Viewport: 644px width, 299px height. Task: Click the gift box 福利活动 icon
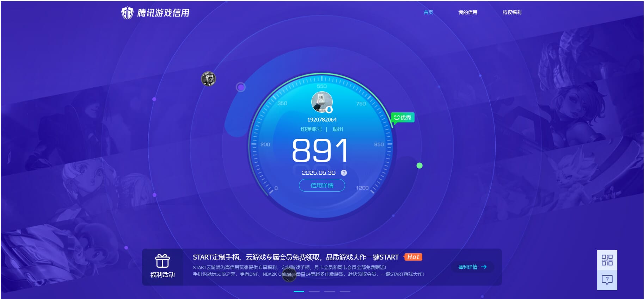click(x=162, y=261)
